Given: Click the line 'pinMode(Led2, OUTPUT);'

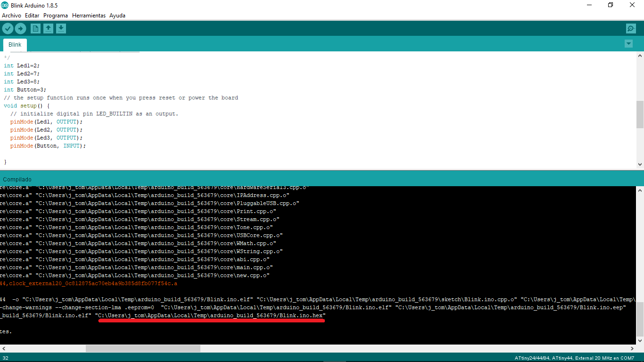Looking at the screenshot, I should tap(46, 130).
